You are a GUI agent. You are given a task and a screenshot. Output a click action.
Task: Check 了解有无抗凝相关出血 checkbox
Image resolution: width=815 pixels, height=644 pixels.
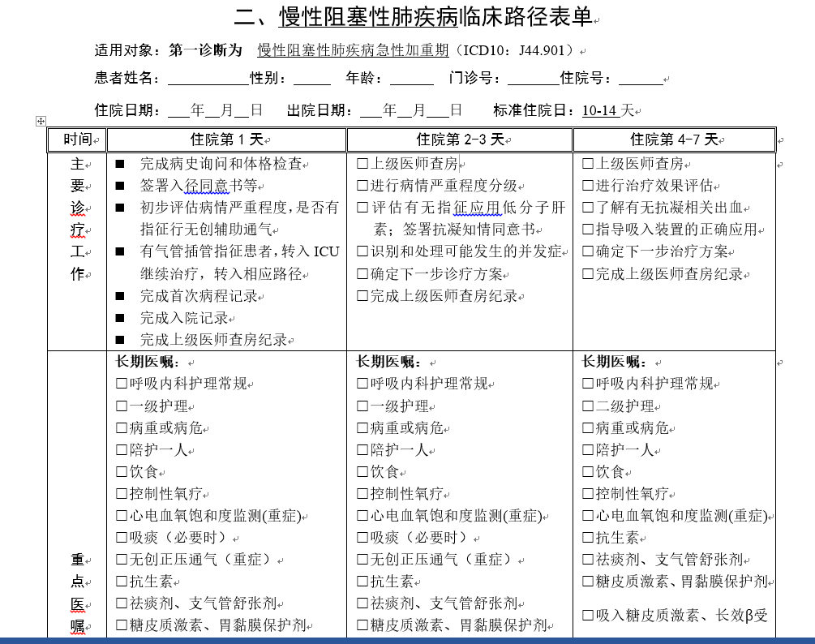pos(588,208)
